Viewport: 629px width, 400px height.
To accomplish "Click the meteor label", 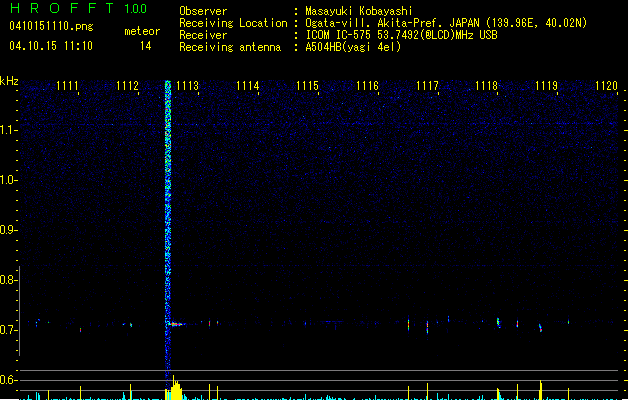I will tap(142, 31).
